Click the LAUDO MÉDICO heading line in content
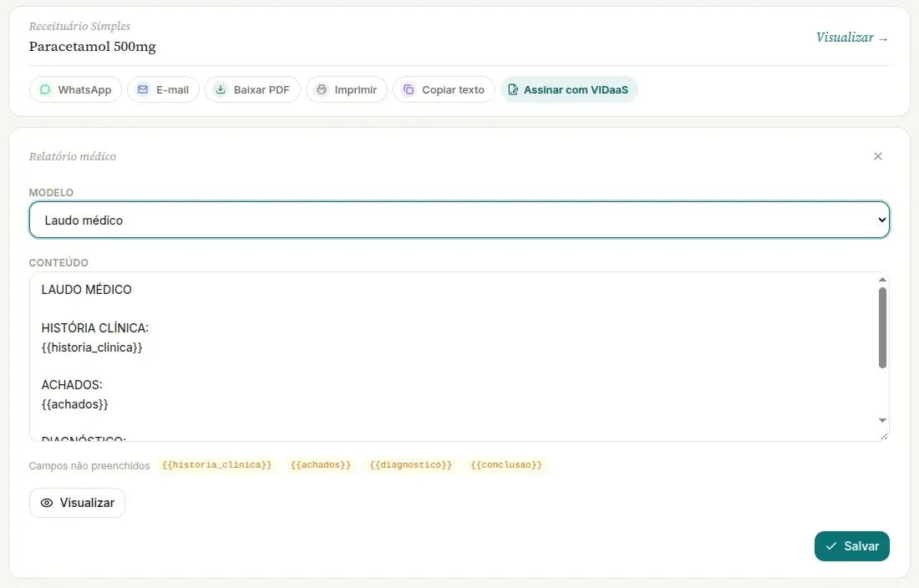This screenshot has height=588, width=919. click(x=86, y=289)
